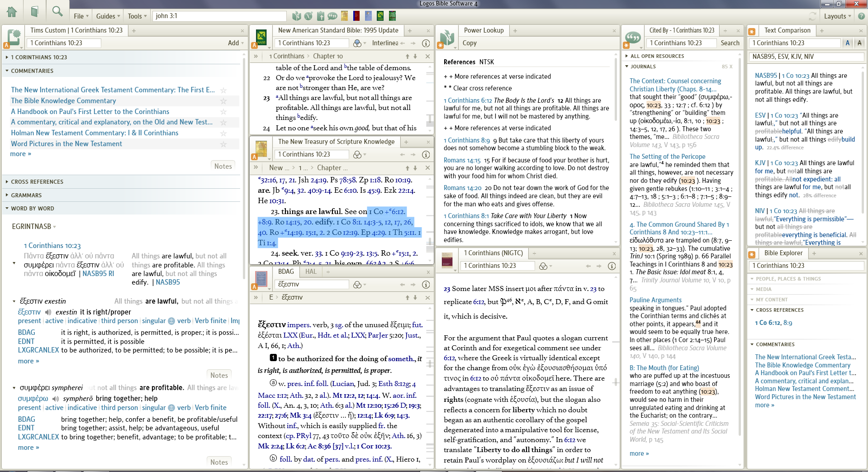Show information for the BDAG resource
Viewport: 868px width, 472px height.
point(426,285)
